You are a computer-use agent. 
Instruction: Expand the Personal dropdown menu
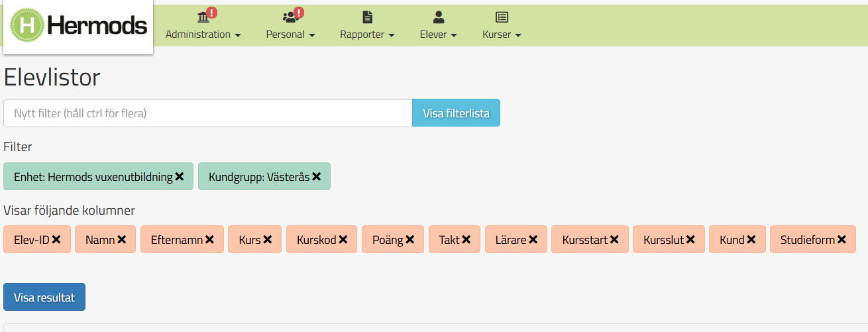coord(290,34)
